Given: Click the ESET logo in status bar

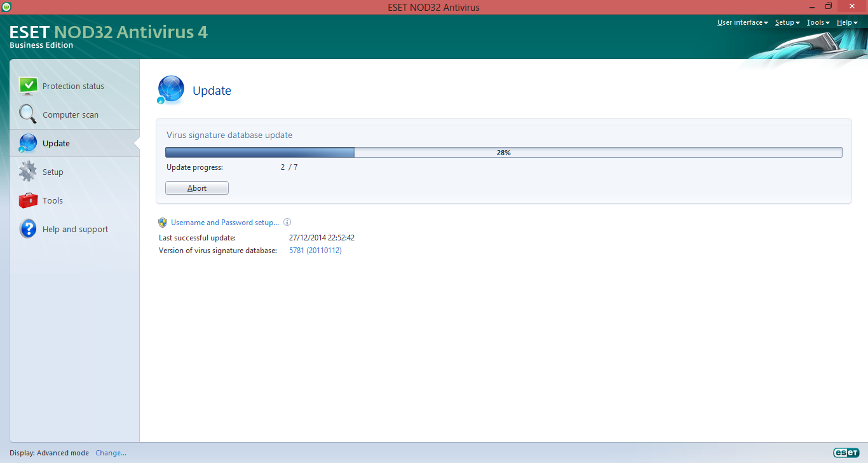Looking at the screenshot, I should coord(846,453).
